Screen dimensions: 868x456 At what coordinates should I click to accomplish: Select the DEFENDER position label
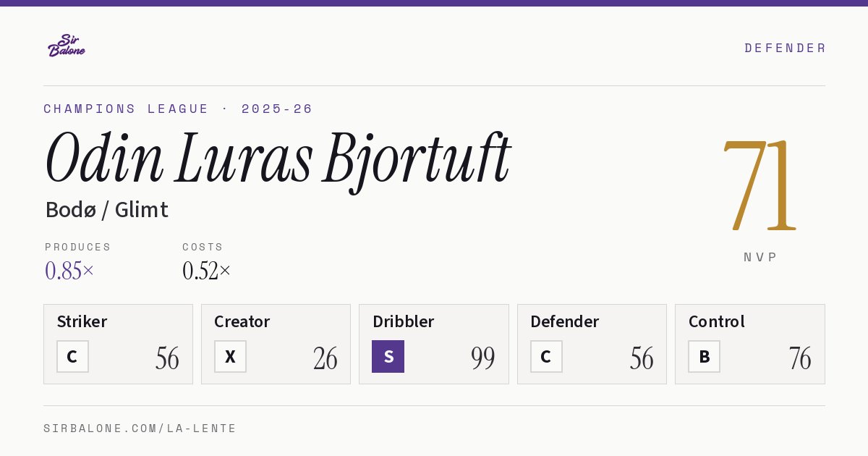785,48
